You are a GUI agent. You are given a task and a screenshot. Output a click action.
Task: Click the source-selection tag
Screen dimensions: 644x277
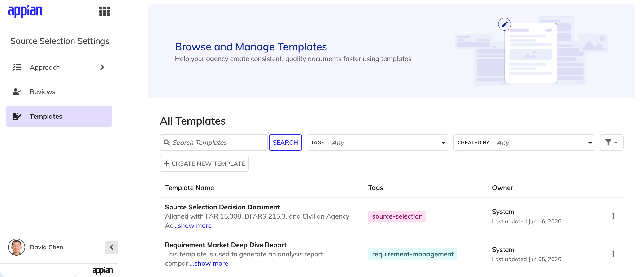coord(397,216)
